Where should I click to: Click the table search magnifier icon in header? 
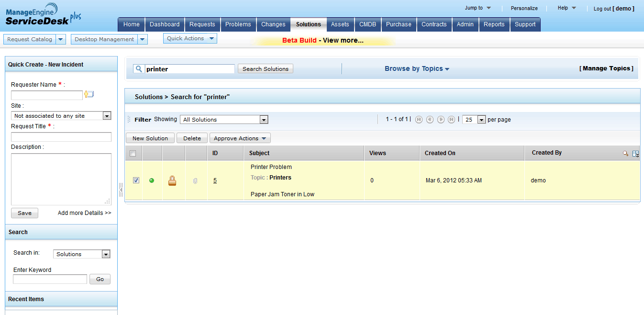coord(625,154)
